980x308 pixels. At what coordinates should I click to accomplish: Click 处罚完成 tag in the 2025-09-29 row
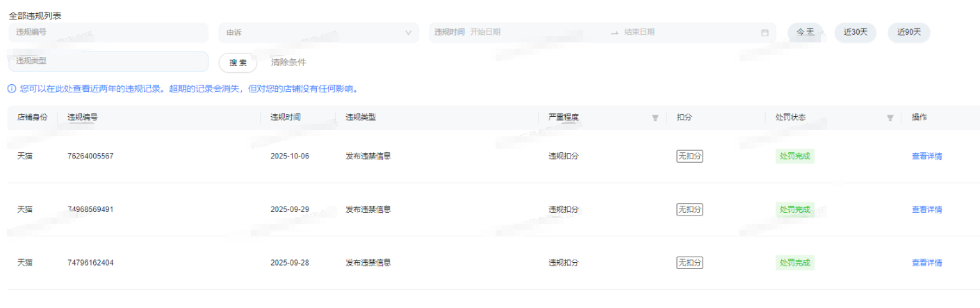click(x=795, y=209)
